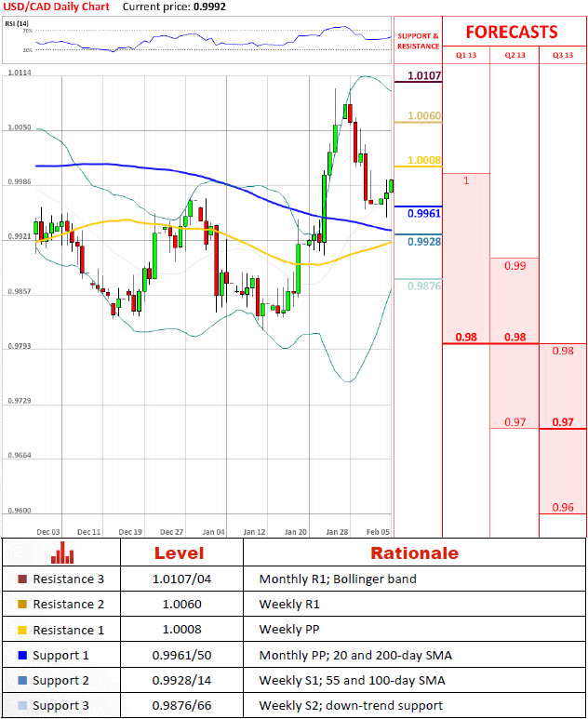Click the 0.9876 support level label

(424, 286)
